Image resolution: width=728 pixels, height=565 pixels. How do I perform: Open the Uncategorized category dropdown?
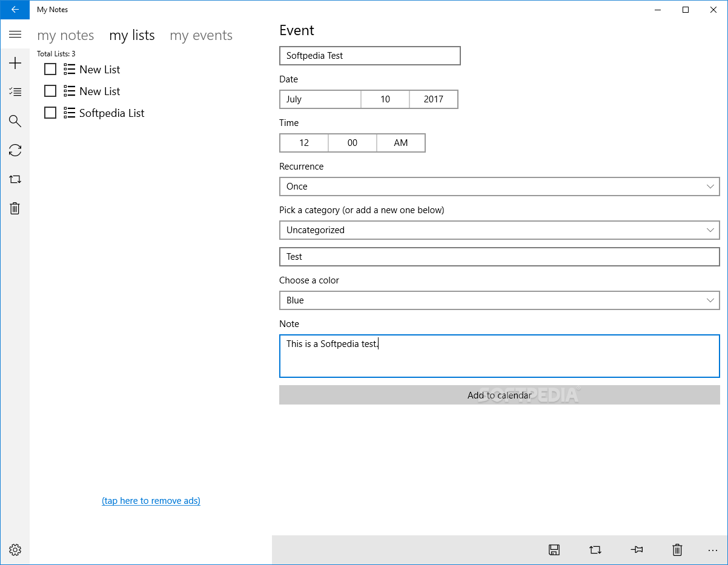500,230
